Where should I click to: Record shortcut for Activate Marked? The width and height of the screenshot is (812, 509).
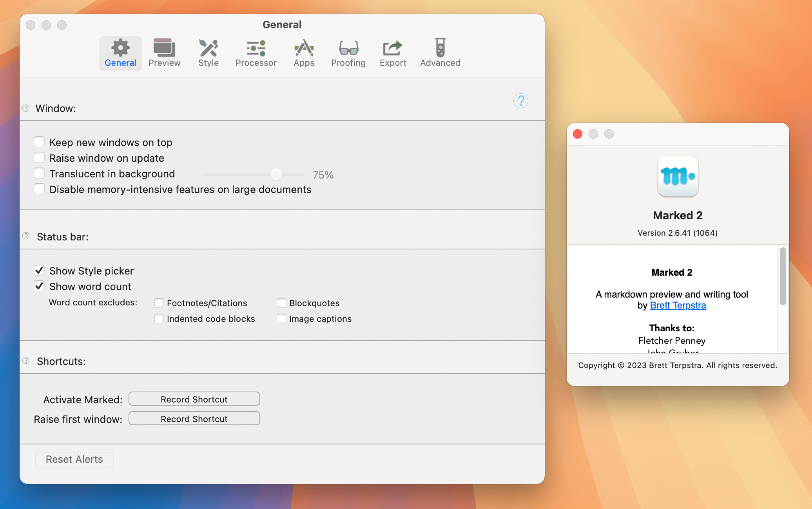point(193,399)
